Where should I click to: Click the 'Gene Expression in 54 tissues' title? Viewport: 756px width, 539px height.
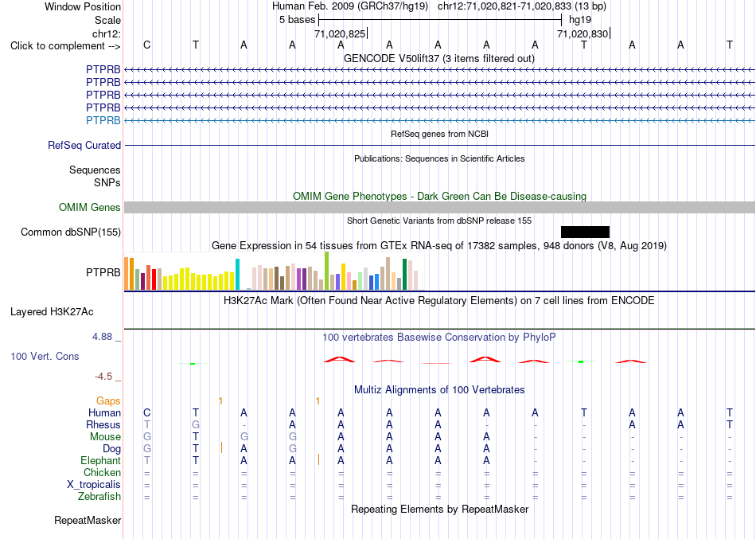(x=439, y=245)
